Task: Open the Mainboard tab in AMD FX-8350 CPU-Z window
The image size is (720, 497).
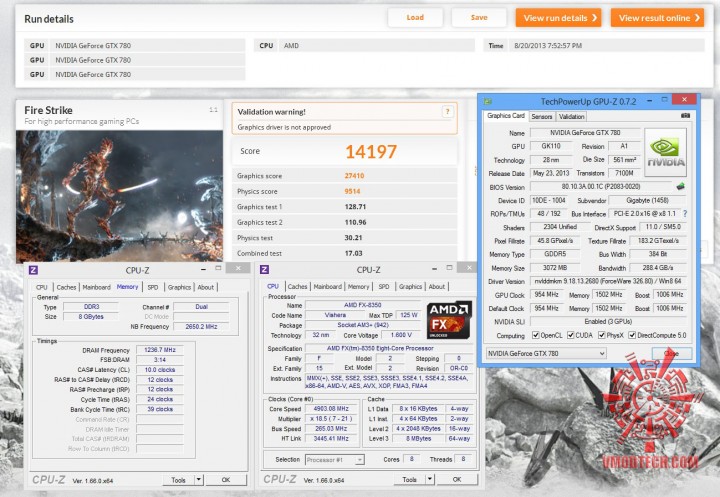Action: [327, 287]
